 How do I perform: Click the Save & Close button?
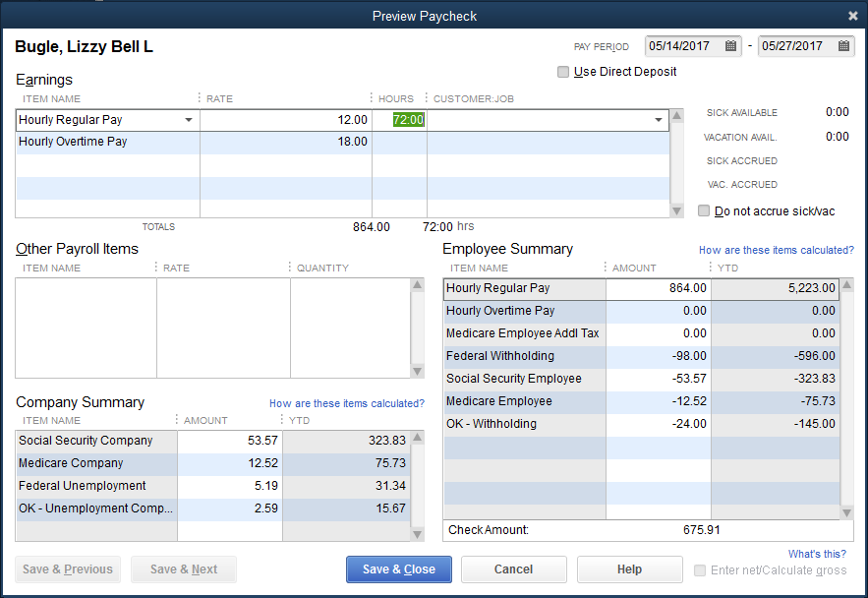coord(398,569)
